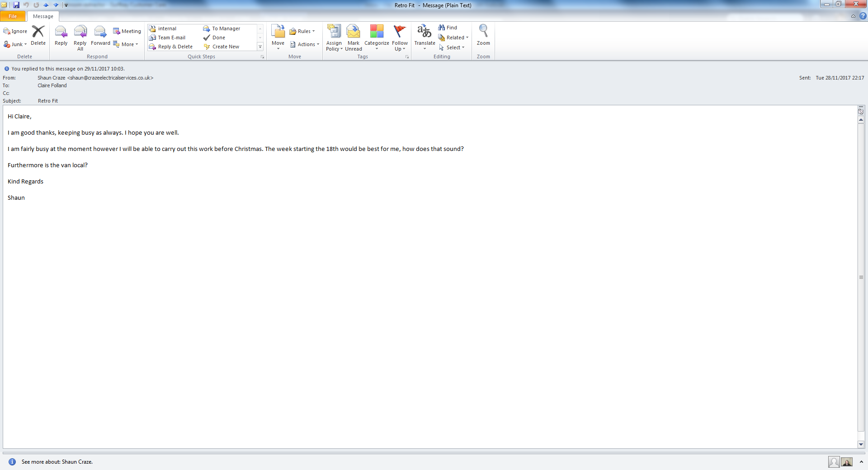Screen dimensions: 868x470
Task: Open the Customize Quick Access Toolbar dropdown
Action: [x=66, y=5]
